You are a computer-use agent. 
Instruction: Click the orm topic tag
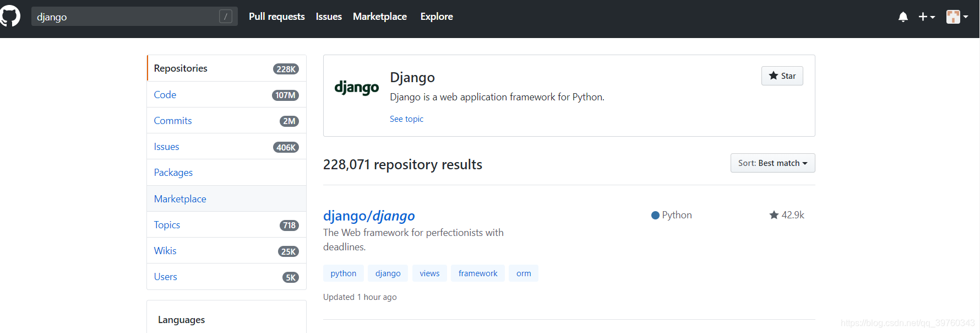[x=524, y=273]
